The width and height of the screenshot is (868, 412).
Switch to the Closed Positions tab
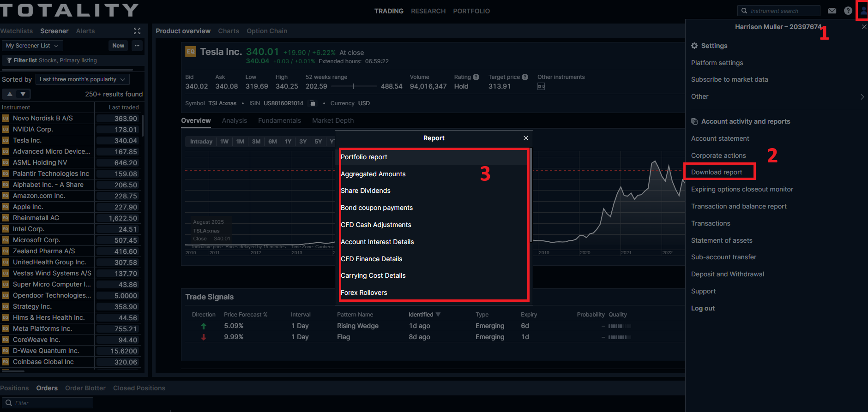tap(139, 388)
